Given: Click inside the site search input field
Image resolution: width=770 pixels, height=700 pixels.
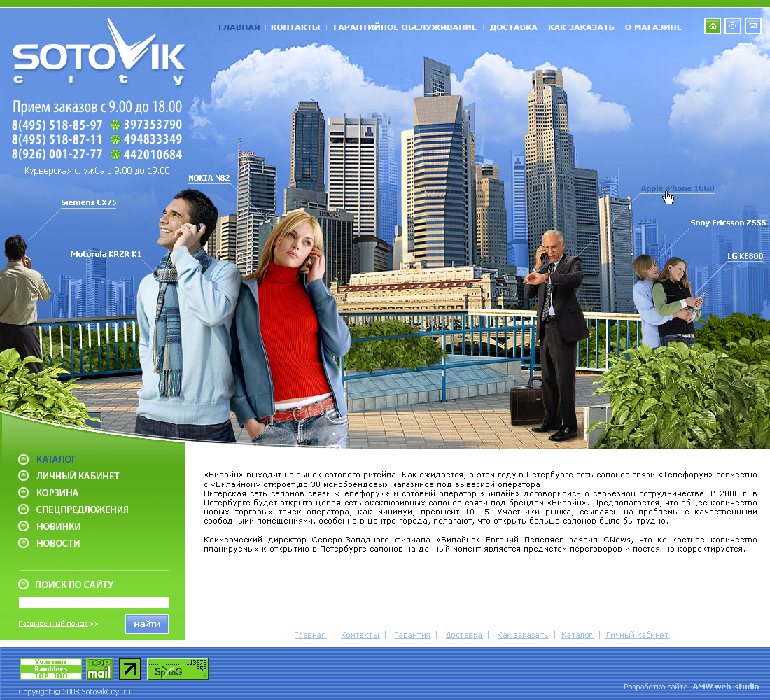Looking at the screenshot, I should click(x=94, y=603).
